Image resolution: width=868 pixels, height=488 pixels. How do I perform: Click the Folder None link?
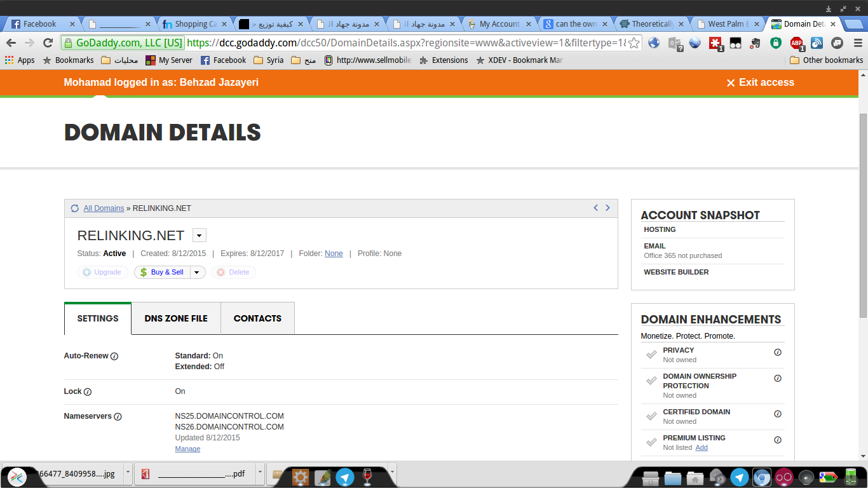(334, 254)
